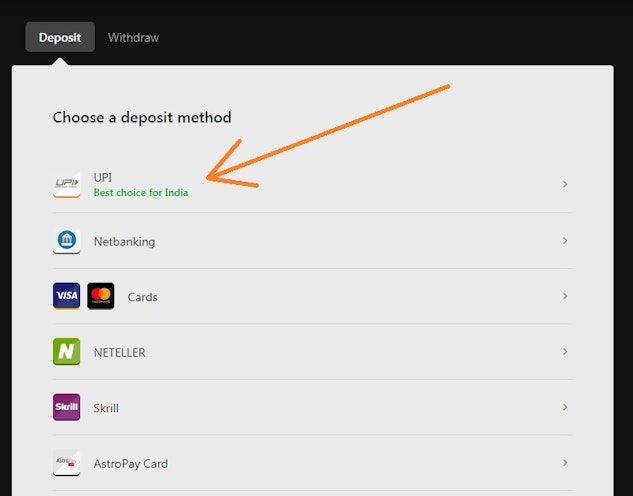
Task: Open Netbanking using its right arrow
Action: click(x=565, y=241)
